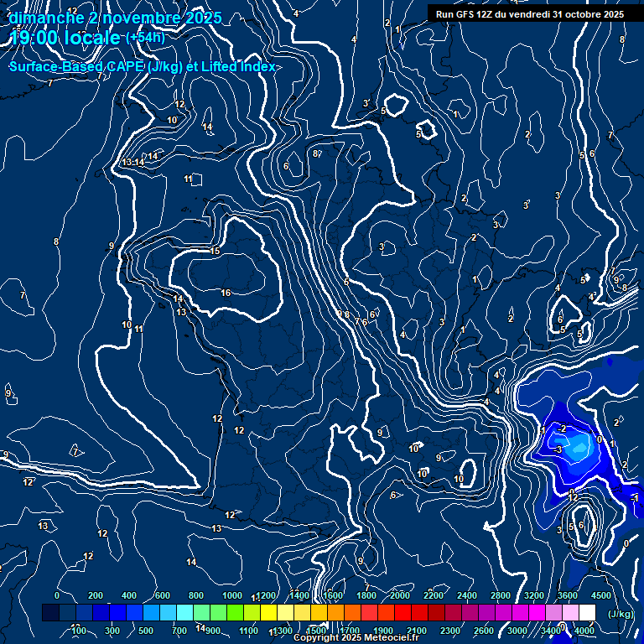Click the '3600' legend label

point(568,595)
